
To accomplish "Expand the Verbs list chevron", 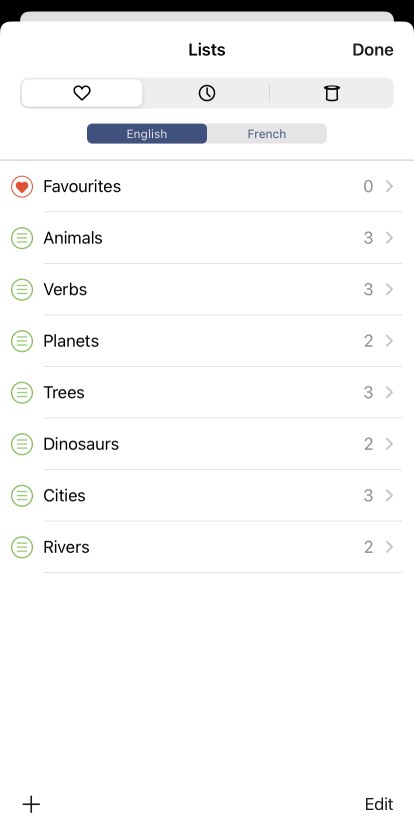I will coord(389,289).
